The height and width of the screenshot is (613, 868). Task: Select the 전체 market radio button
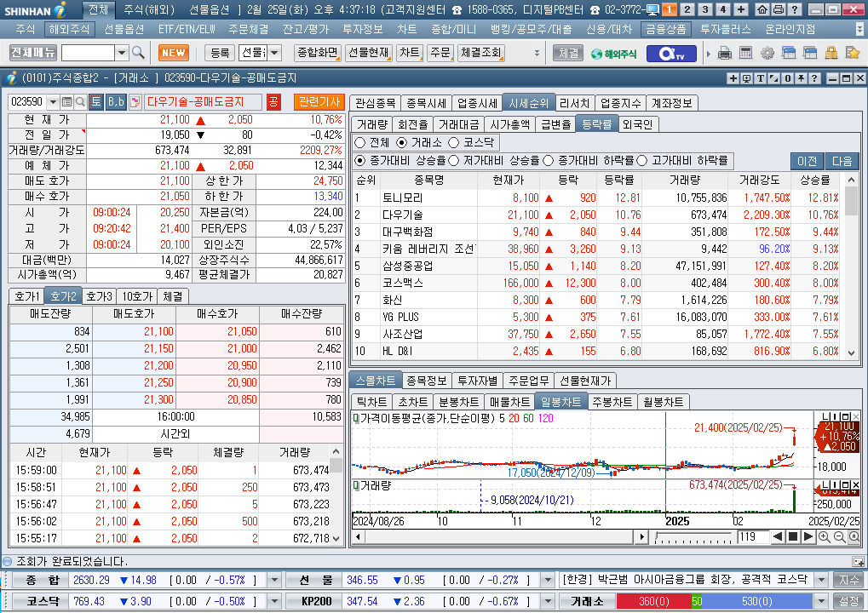359,143
